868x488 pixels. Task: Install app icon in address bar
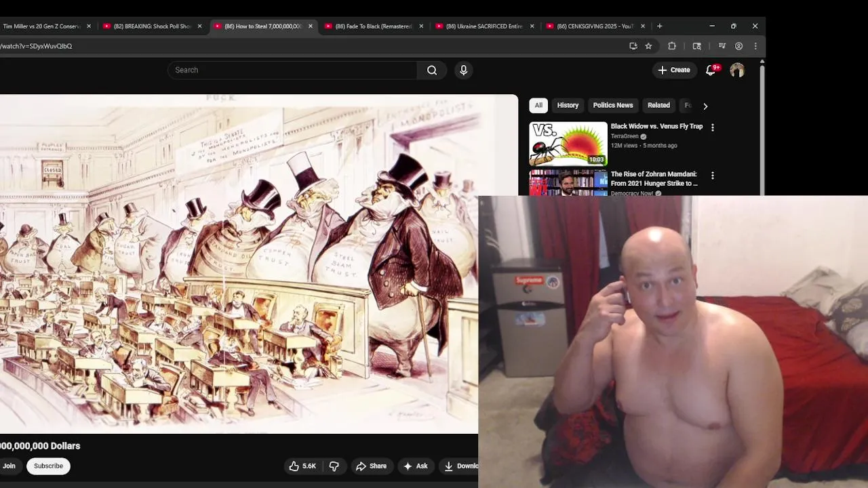click(x=633, y=46)
